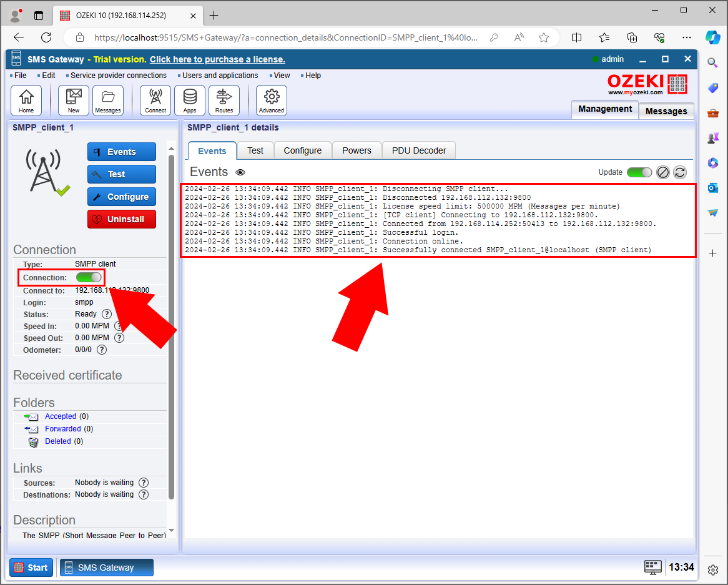
Task: Click the refresh events icon
Action: coord(680,173)
